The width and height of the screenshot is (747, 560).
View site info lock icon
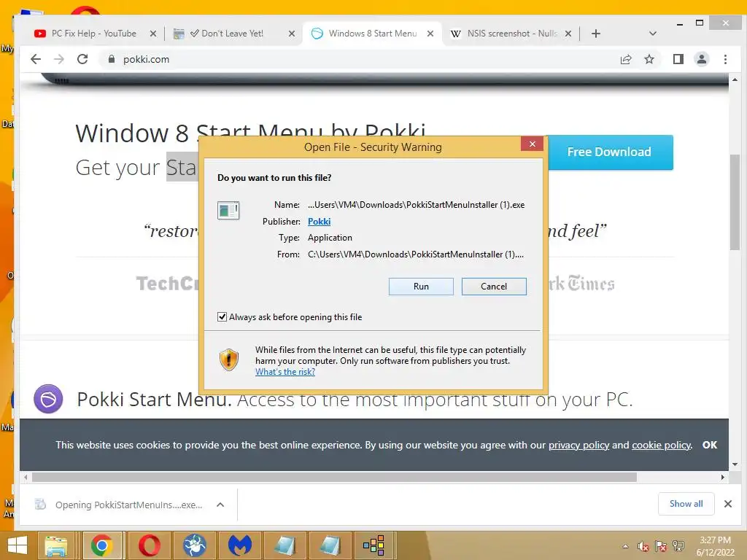(112, 59)
